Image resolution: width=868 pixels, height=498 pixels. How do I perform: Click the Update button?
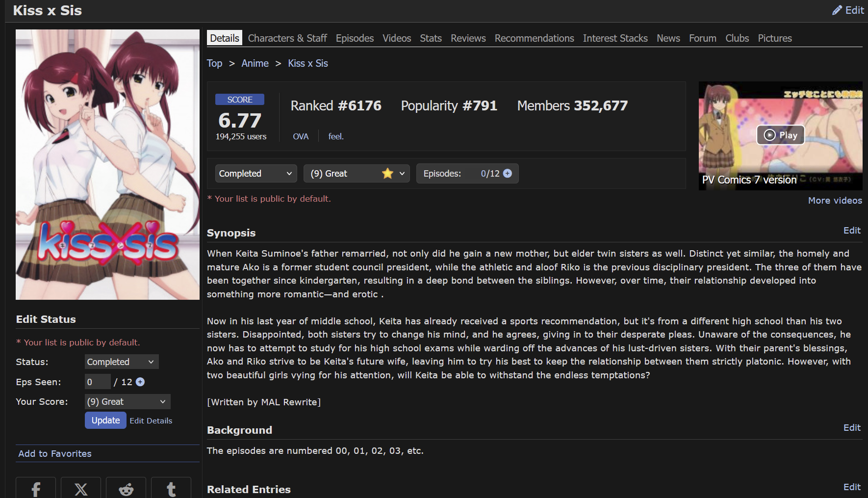click(105, 420)
